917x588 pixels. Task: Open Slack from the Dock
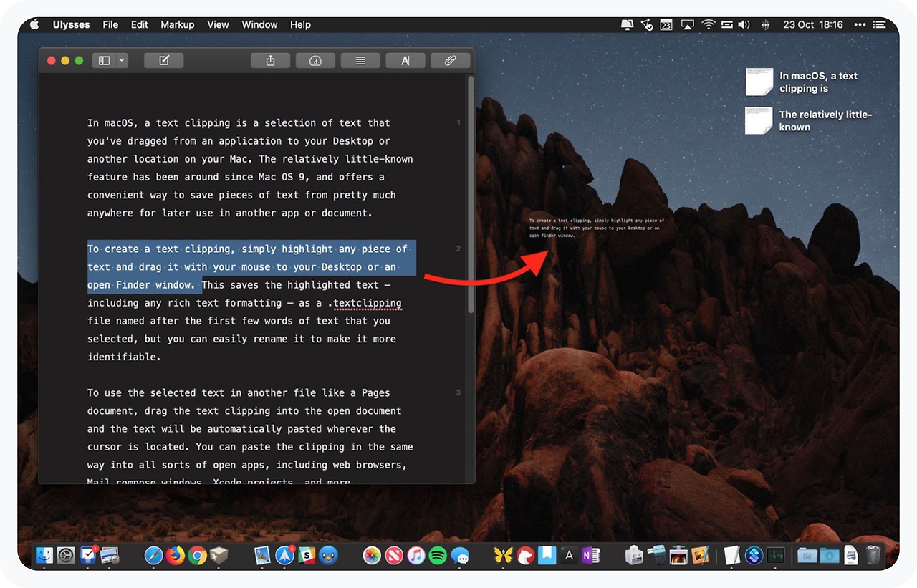click(x=307, y=555)
